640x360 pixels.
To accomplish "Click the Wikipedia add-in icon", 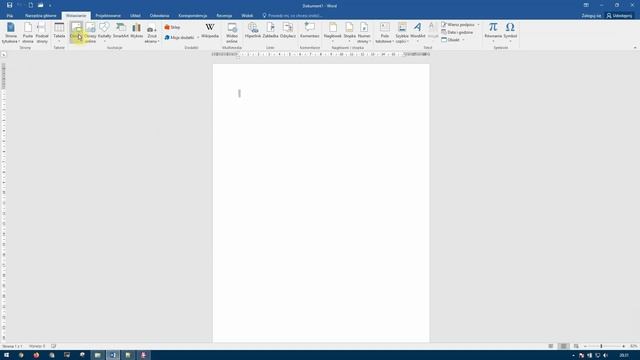I will [x=210, y=31].
